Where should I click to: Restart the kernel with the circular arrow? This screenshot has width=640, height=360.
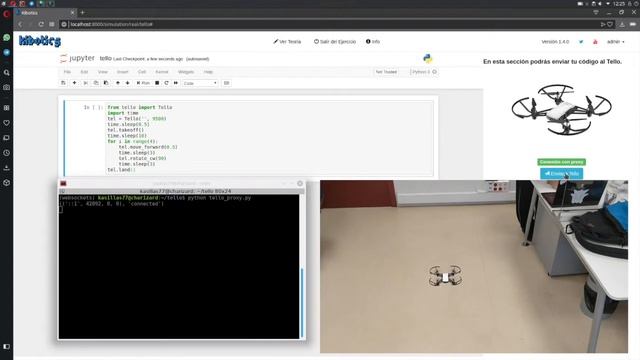tap(166, 83)
